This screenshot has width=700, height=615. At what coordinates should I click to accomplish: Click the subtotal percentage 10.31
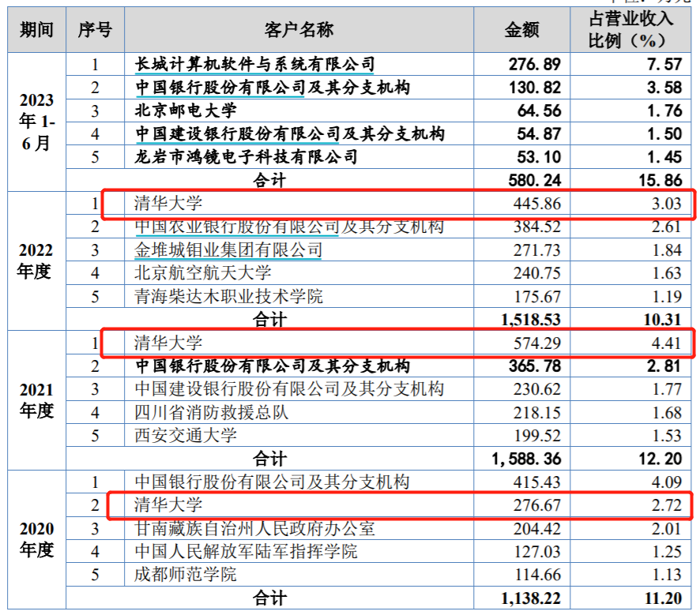[663, 320]
